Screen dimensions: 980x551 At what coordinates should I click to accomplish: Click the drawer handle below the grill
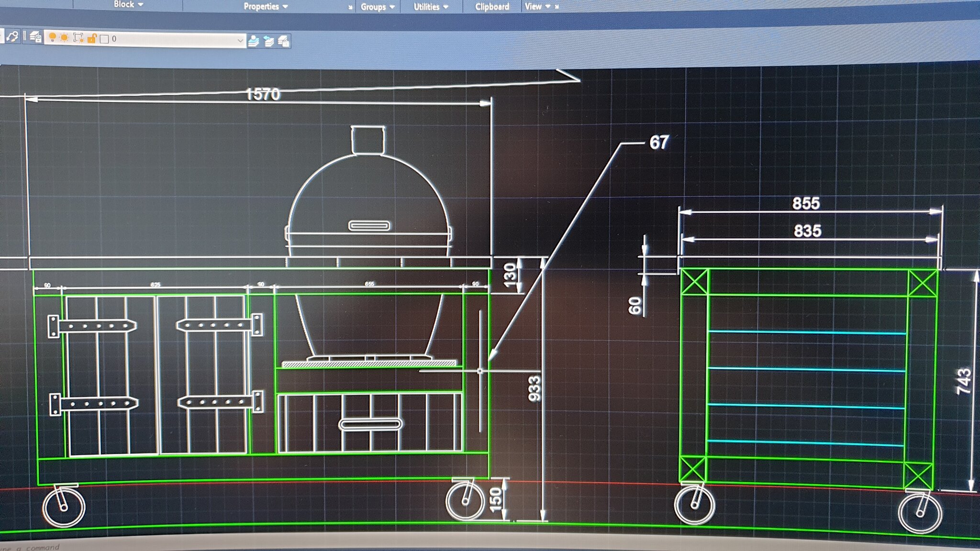(x=370, y=424)
